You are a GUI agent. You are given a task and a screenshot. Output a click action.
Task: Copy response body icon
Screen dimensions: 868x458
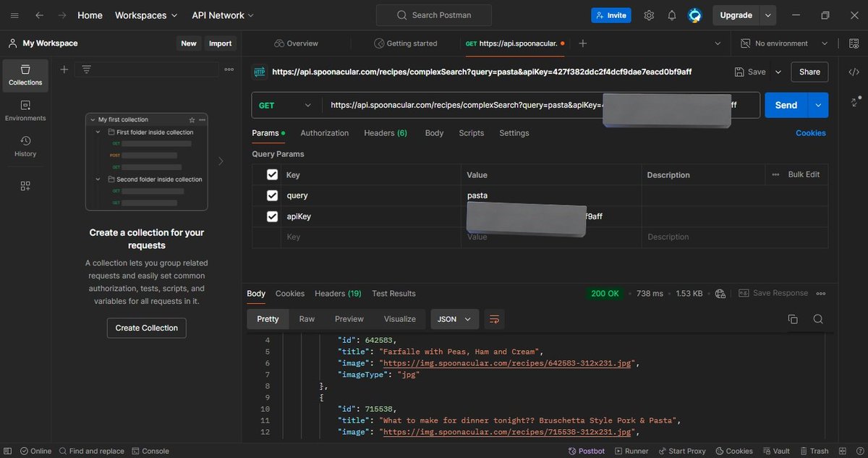(793, 319)
